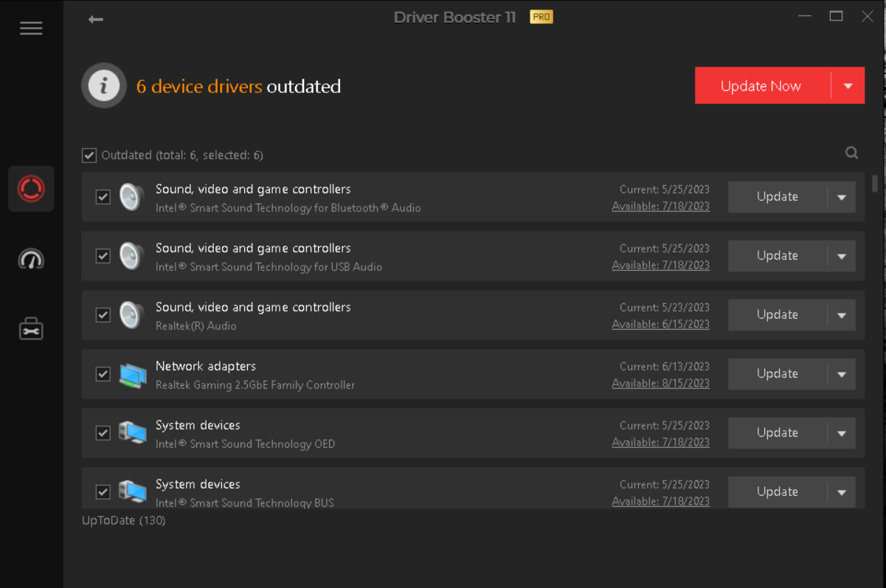The width and height of the screenshot is (886, 588).
Task: Expand the UpToDate (130) list
Action: pos(124,520)
